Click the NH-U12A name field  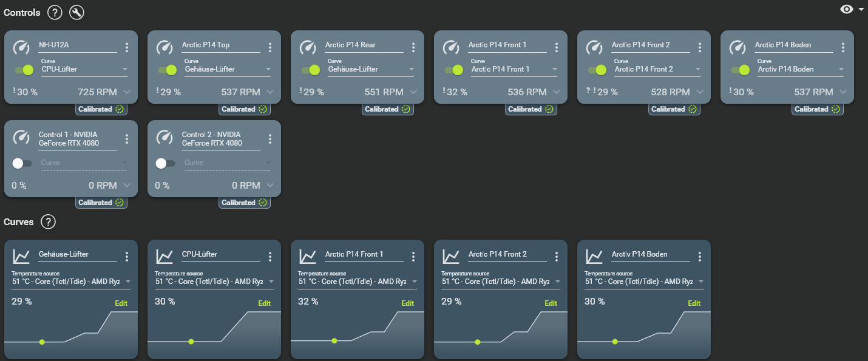pyautogui.click(x=78, y=46)
